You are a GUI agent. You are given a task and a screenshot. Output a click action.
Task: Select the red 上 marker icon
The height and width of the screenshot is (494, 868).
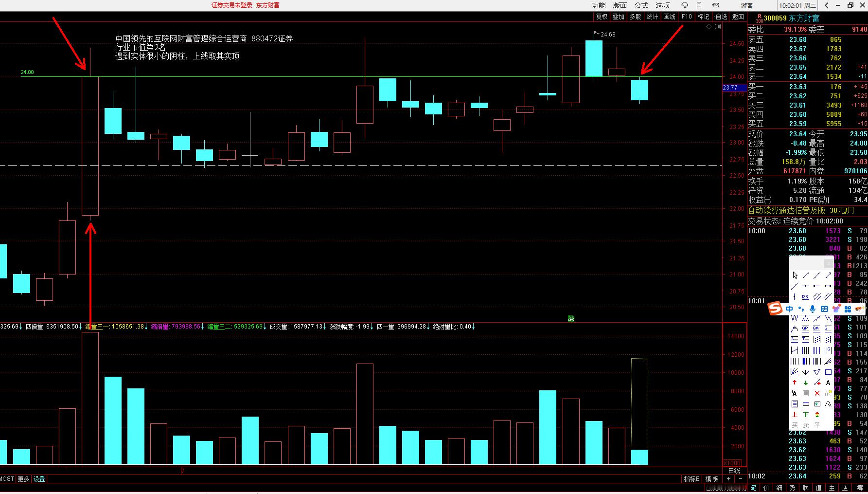pos(795,414)
